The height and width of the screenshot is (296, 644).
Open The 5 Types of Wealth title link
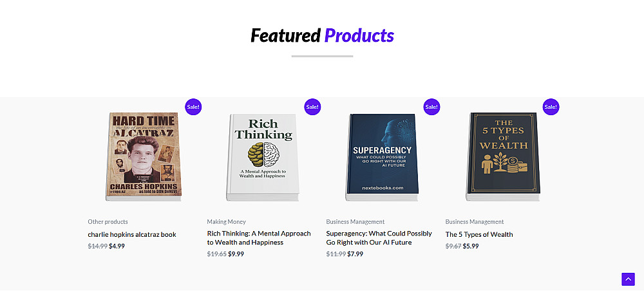point(479,235)
